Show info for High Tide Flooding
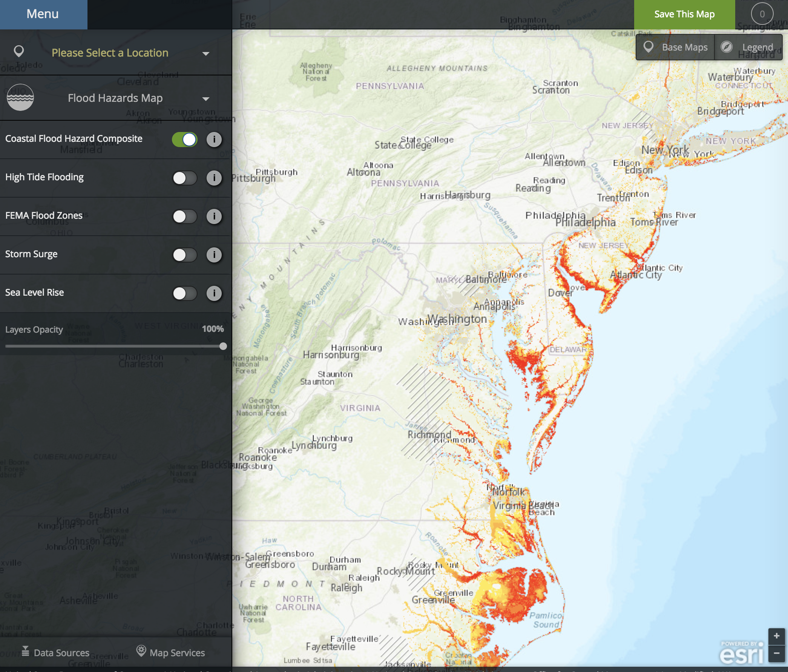 [214, 178]
